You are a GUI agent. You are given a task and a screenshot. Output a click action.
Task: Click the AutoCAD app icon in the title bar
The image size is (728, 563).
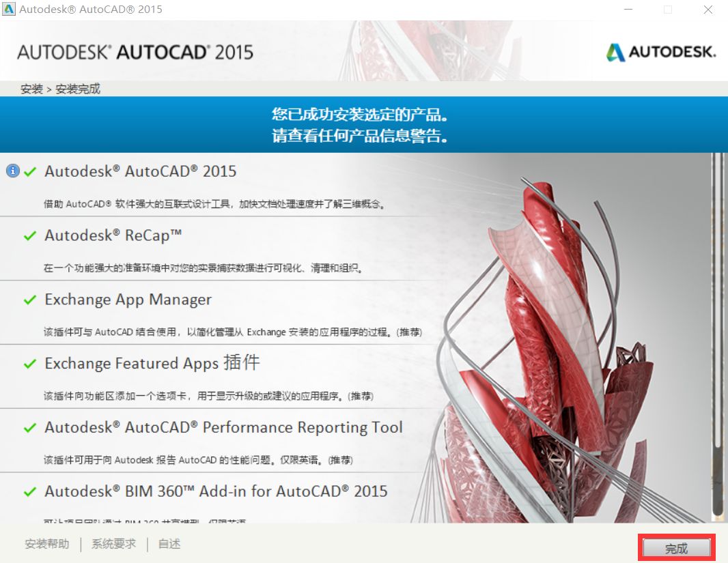pyautogui.click(x=9, y=10)
